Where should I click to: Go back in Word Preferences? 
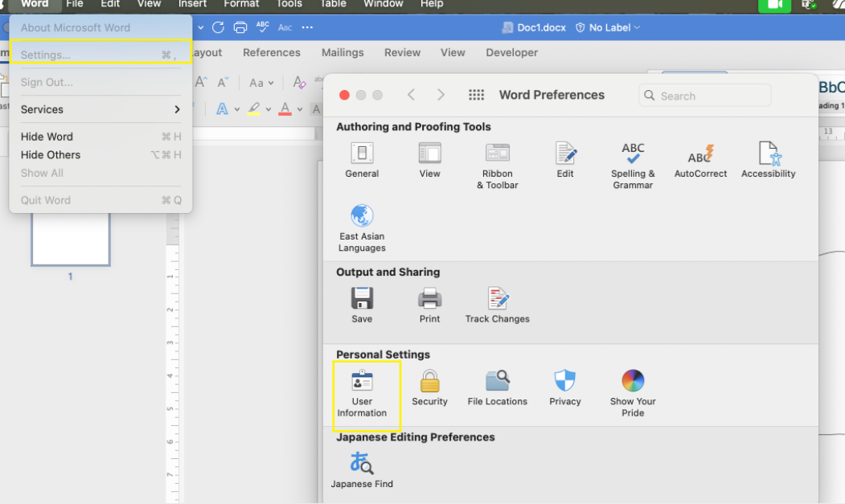coord(411,95)
